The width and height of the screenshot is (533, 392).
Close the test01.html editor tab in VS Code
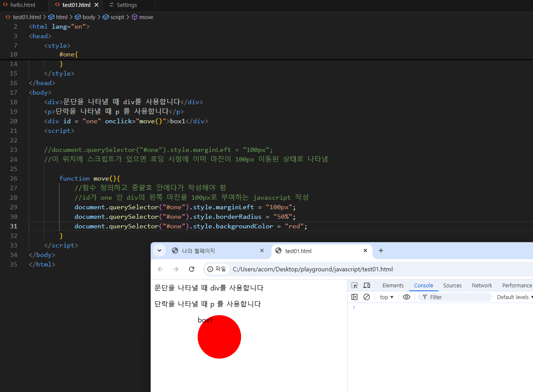point(96,5)
